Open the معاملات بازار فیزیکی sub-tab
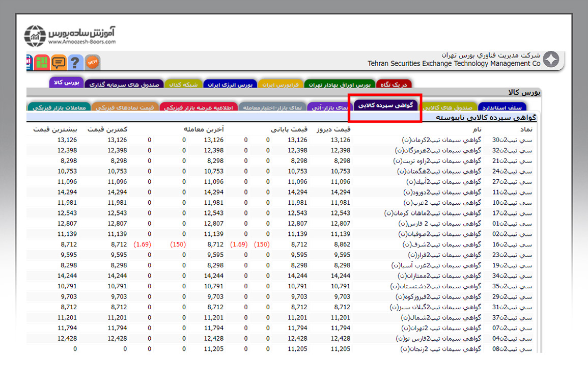This screenshot has width=588, height=381. coord(59,107)
